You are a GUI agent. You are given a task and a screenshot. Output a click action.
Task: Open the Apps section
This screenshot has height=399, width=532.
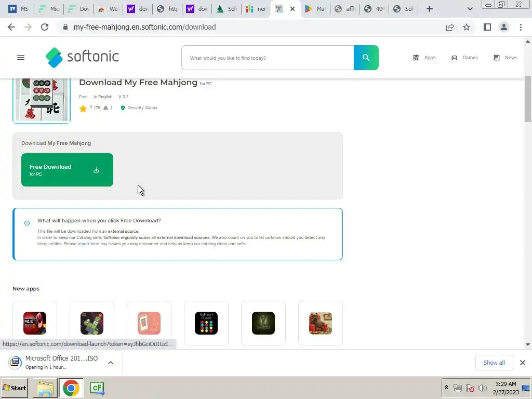pyautogui.click(x=424, y=58)
